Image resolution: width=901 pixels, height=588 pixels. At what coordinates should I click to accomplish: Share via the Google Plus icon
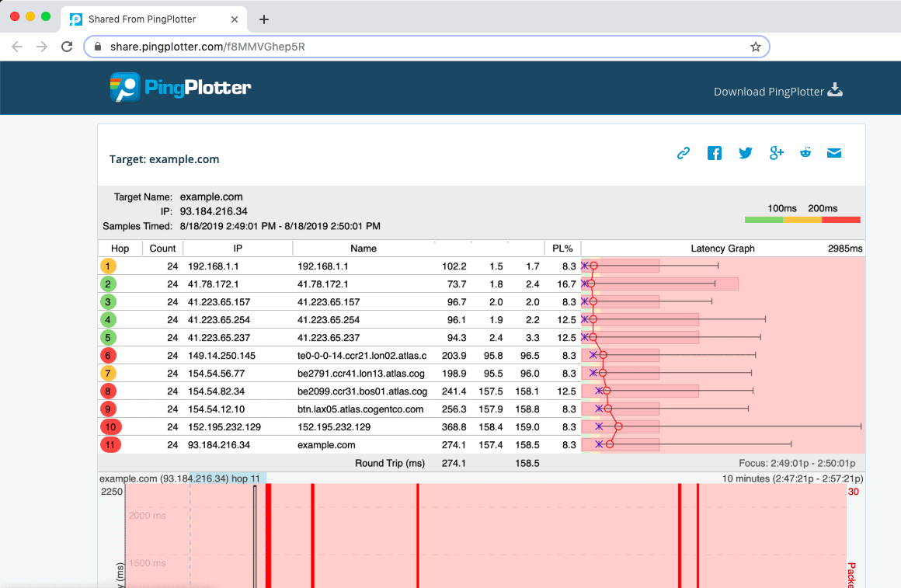776,153
